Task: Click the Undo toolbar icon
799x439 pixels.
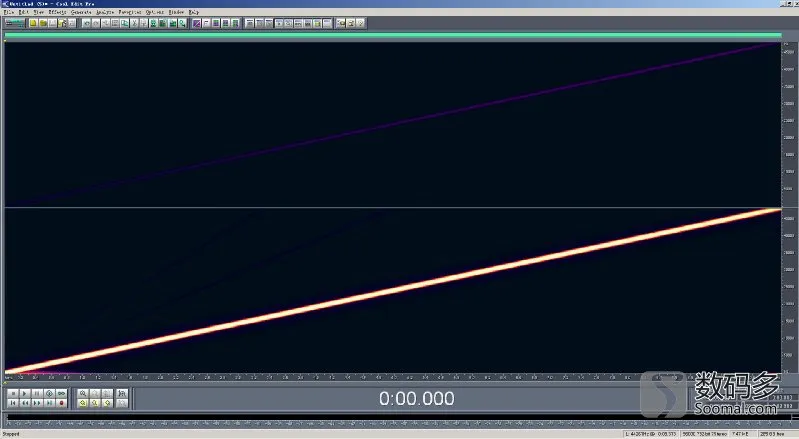Action: point(87,23)
